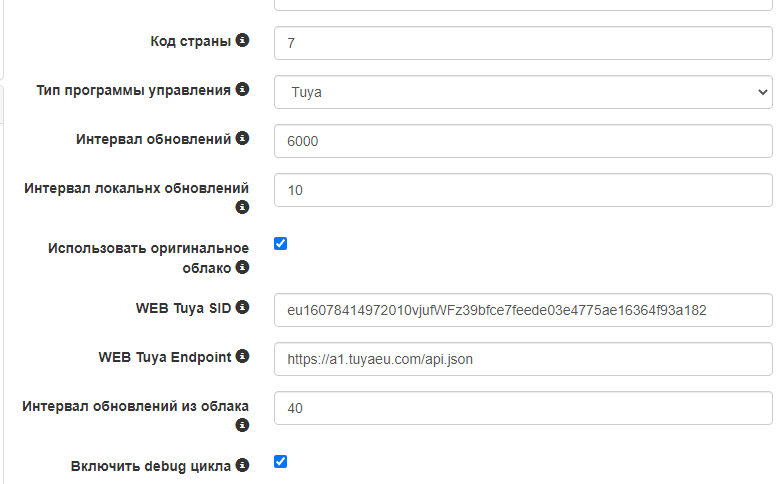This screenshot has width=780, height=484.
Task: Focus the Интервал обновлений field with 6000
Action: click(x=523, y=141)
